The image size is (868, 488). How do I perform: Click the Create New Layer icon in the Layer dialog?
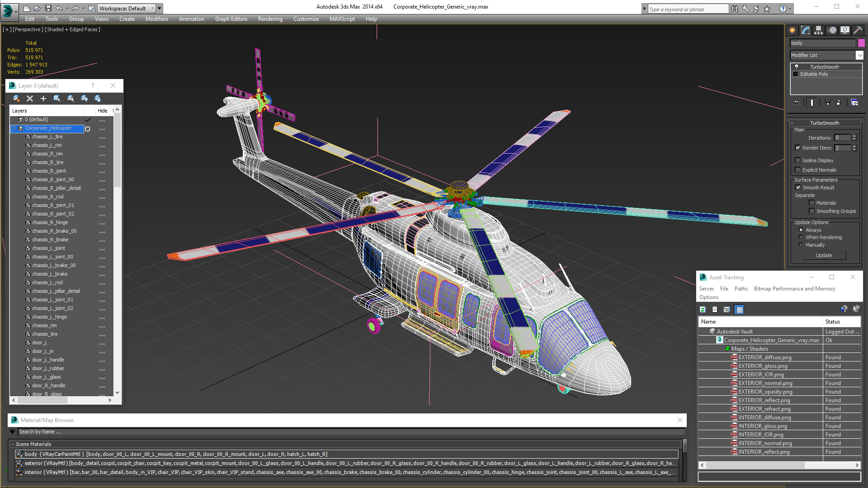(x=16, y=99)
